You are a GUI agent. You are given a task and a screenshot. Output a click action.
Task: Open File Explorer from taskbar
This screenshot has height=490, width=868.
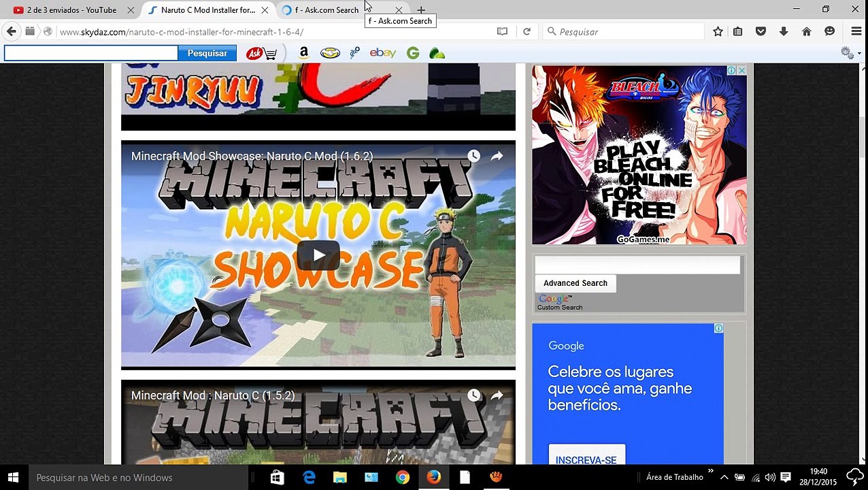[x=340, y=477]
